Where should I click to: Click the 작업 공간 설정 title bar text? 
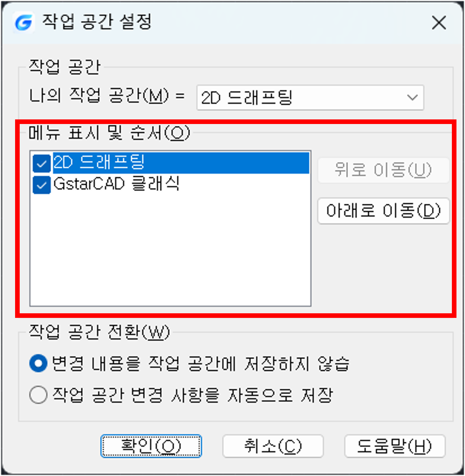coord(97,22)
